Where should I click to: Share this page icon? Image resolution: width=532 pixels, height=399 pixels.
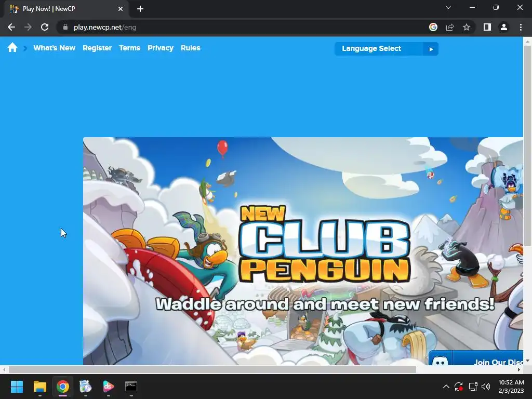(x=450, y=27)
